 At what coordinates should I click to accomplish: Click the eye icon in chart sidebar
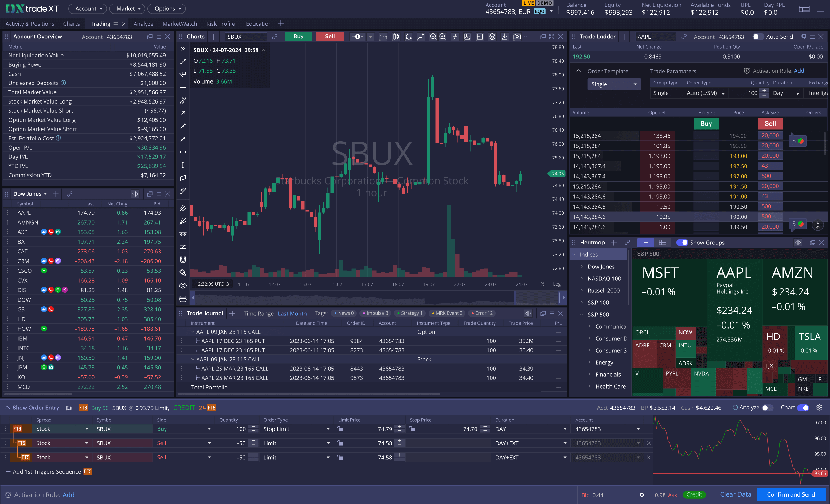pyautogui.click(x=183, y=286)
